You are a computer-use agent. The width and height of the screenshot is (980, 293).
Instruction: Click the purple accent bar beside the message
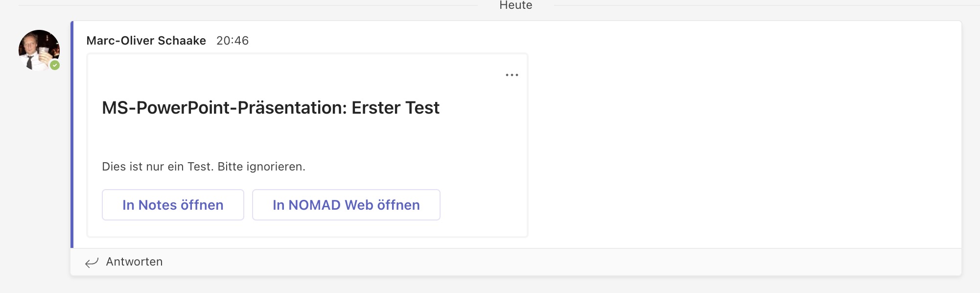(x=72, y=134)
